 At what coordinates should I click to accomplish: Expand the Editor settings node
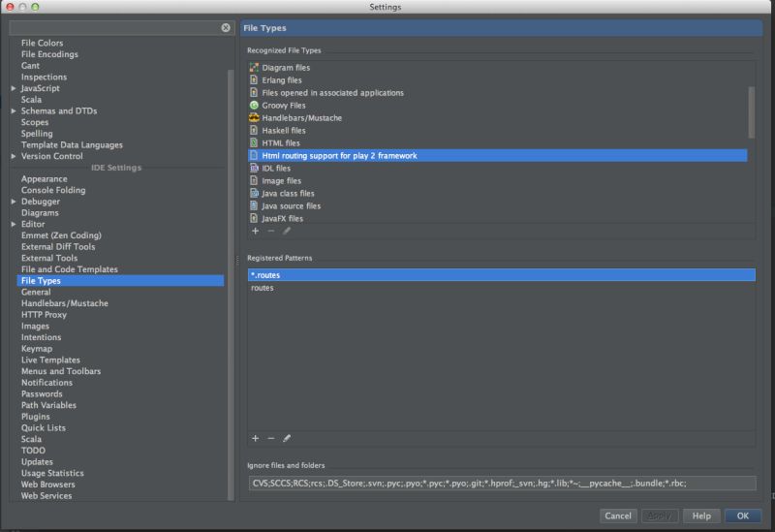14,224
